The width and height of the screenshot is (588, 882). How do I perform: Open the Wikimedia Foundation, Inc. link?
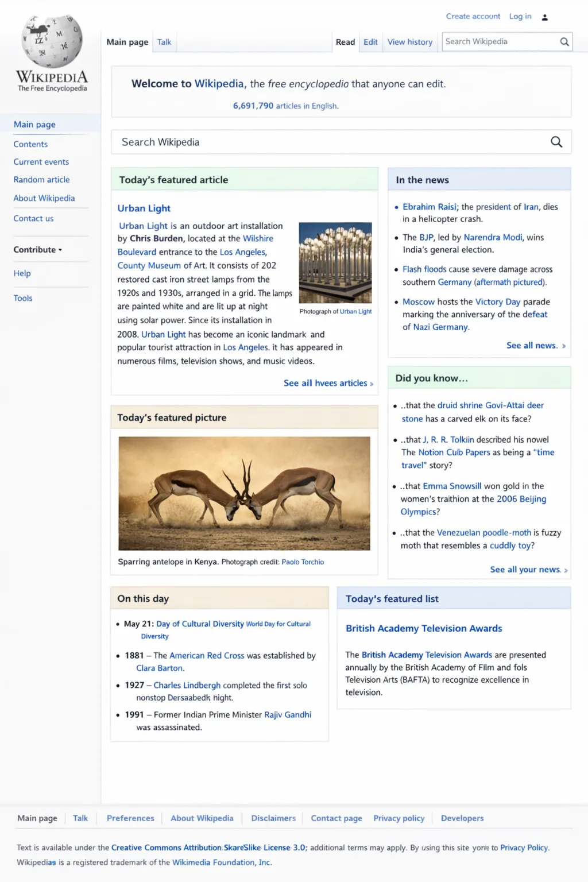tap(221, 862)
